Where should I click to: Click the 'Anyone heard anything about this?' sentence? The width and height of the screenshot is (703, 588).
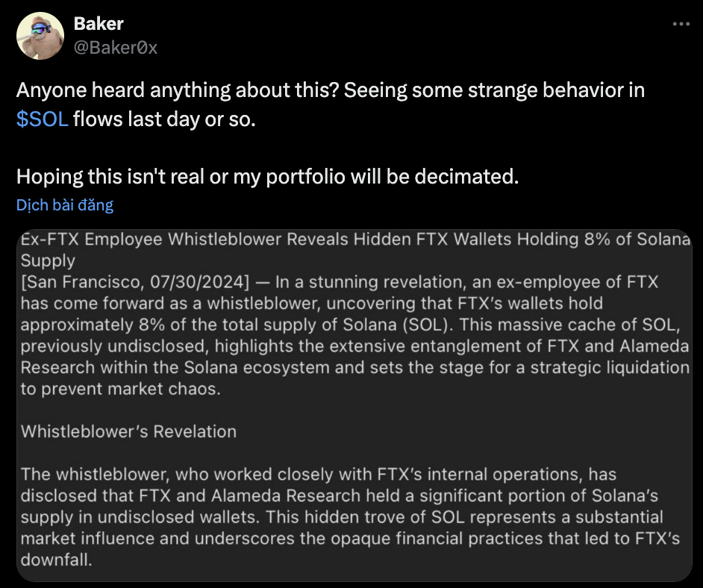tap(178, 90)
